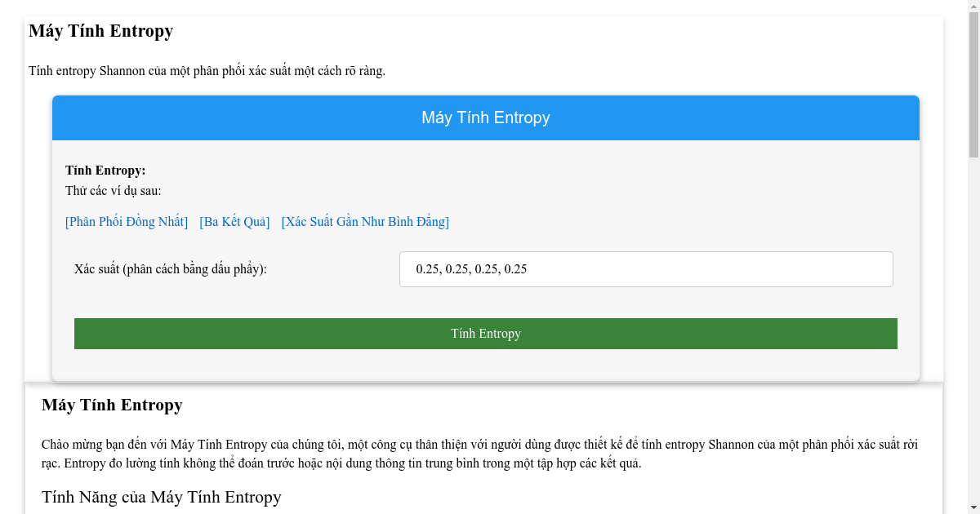The image size is (980, 514).
Task: Click the Tính Năng của Máy Tính Entropy heading
Action: pyautogui.click(x=161, y=497)
